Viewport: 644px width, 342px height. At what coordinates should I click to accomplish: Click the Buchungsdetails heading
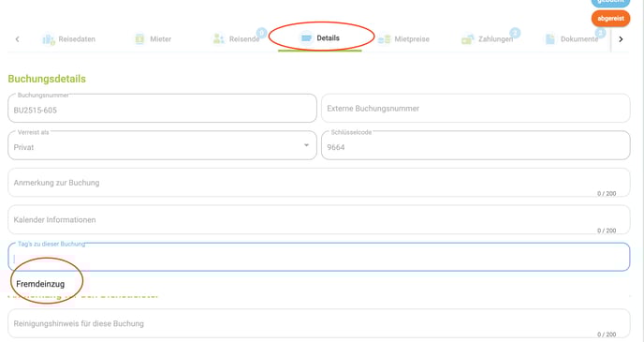pos(47,79)
